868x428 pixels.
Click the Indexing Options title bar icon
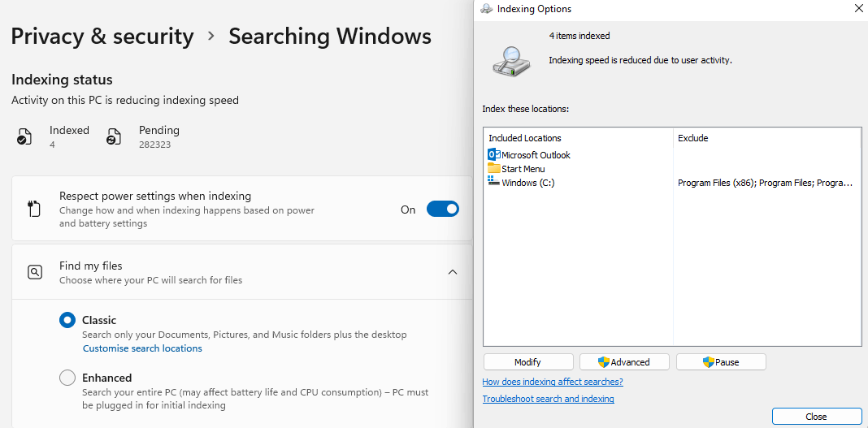point(487,9)
